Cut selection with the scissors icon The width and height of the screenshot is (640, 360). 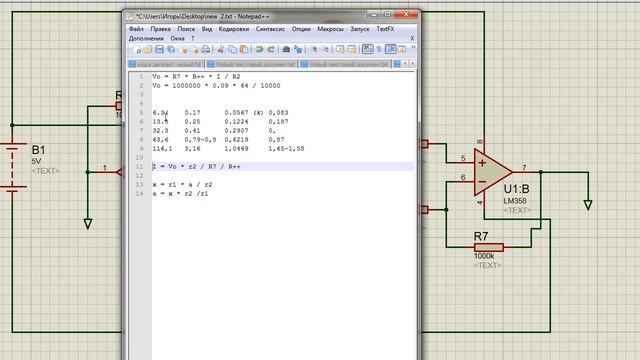pyautogui.click(x=220, y=49)
